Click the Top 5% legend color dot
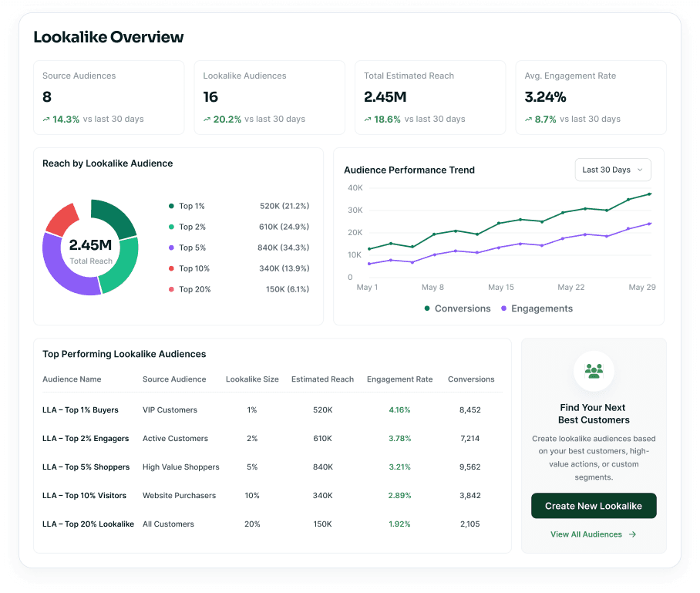This screenshot has height=593, width=700. [x=171, y=248]
